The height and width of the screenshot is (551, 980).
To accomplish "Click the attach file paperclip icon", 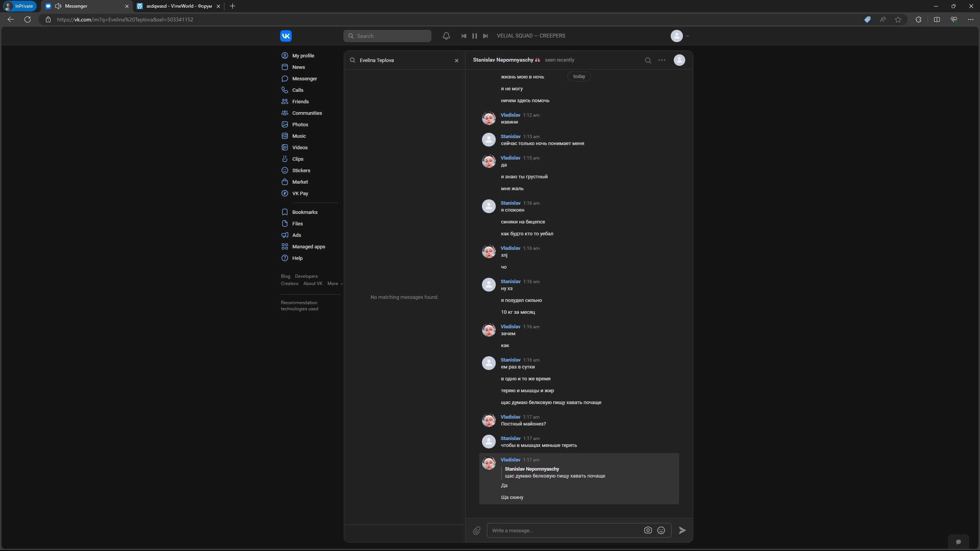I will pos(477,530).
